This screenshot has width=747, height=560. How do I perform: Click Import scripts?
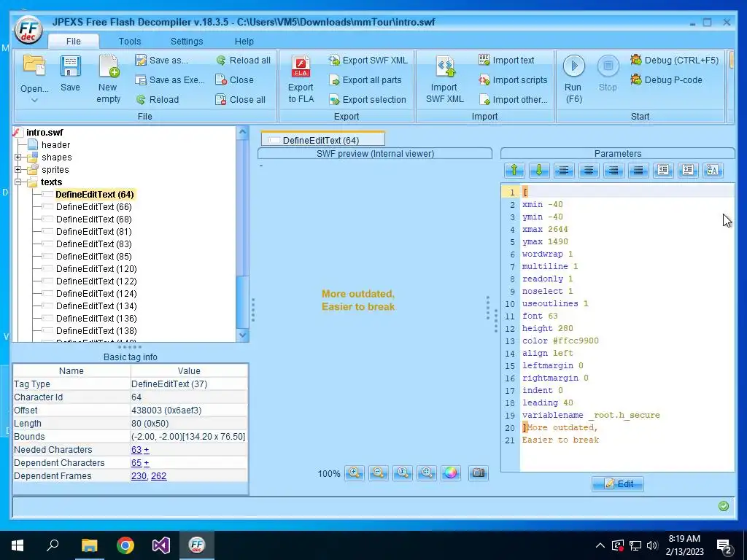(513, 80)
